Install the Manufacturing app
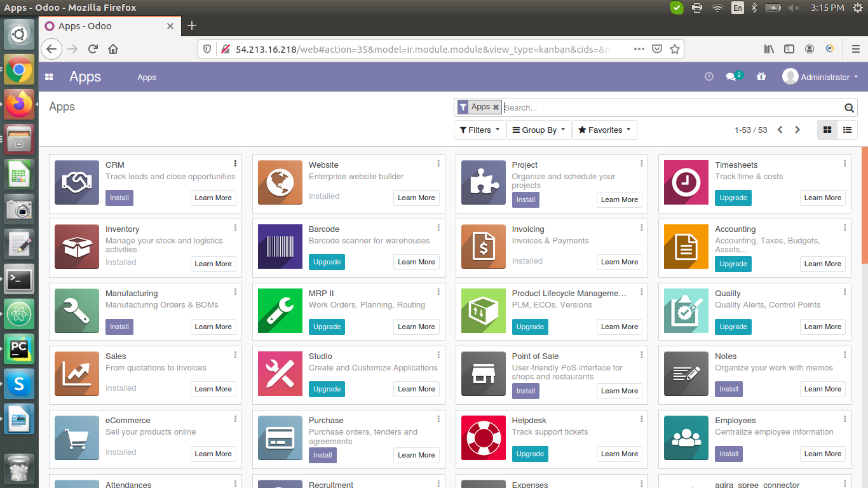The image size is (868, 488). 119,327
